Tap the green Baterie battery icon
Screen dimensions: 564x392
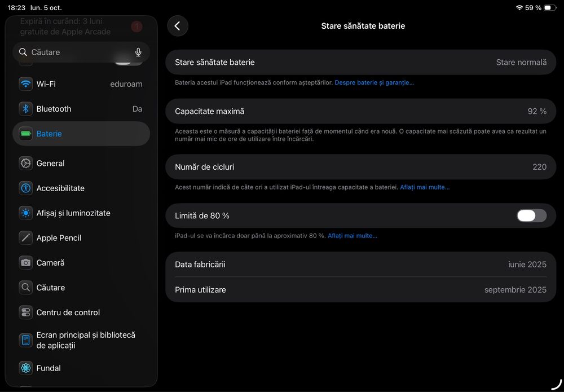25,134
